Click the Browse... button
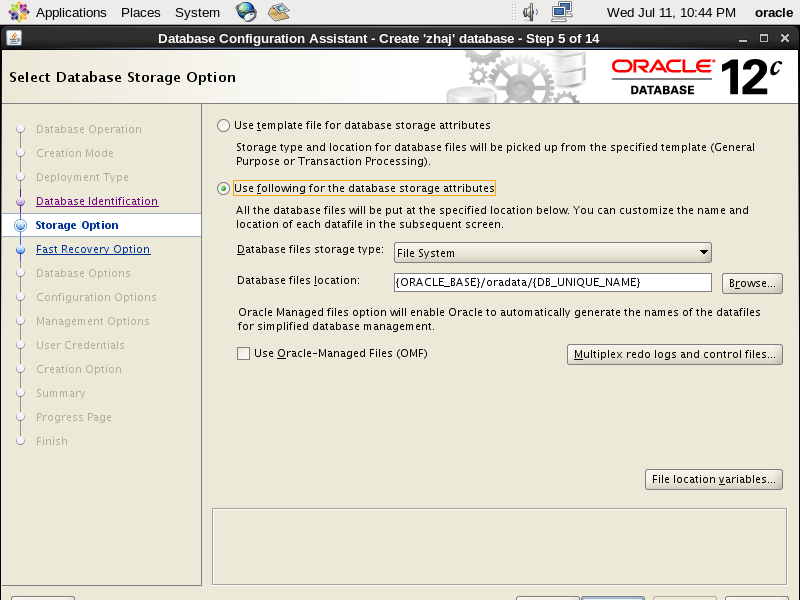Image resolution: width=800 pixels, height=600 pixels. (x=752, y=283)
